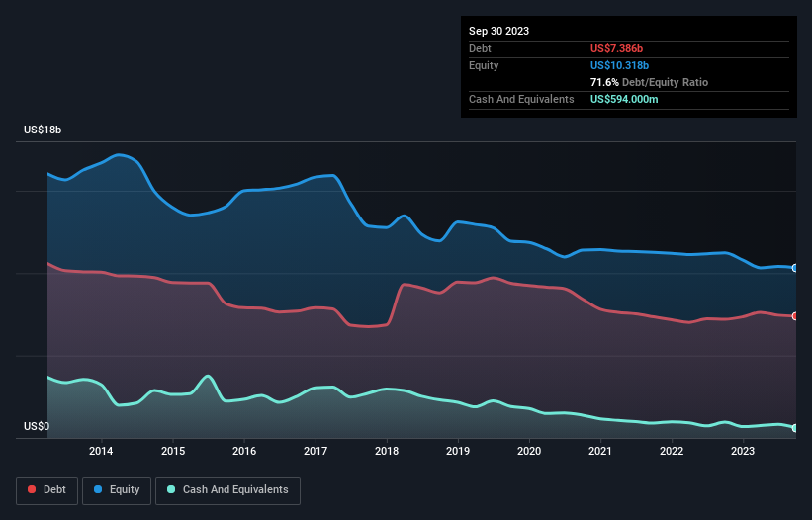Click the US$18b y-axis label
Viewport: 812px width, 520px height.
(x=43, y=130)
